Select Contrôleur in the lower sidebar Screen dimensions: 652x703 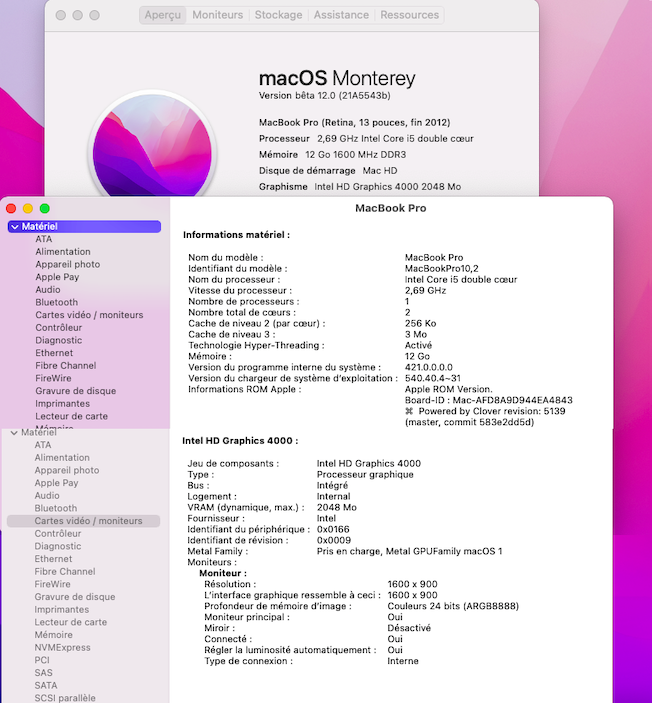[x=57, y=534]
